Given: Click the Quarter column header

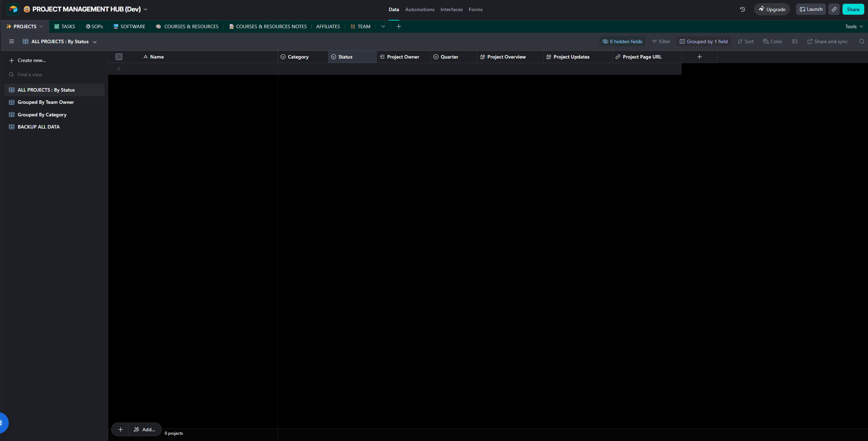Looking at the screenshot, I should coord(454,57).
